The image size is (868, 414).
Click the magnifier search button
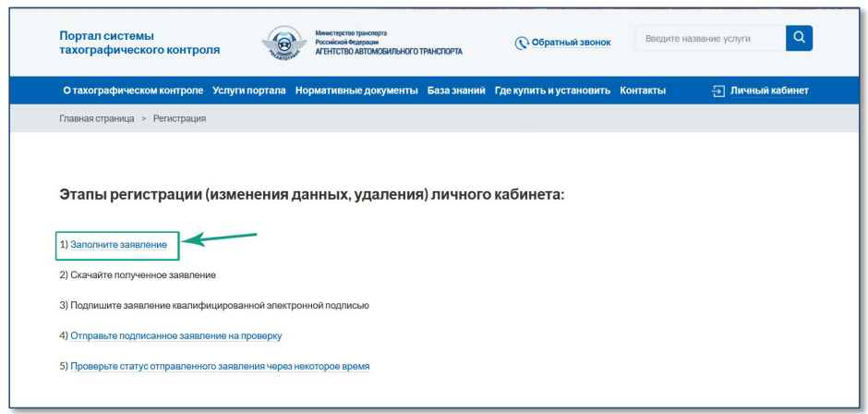click(x=799, y=39)
